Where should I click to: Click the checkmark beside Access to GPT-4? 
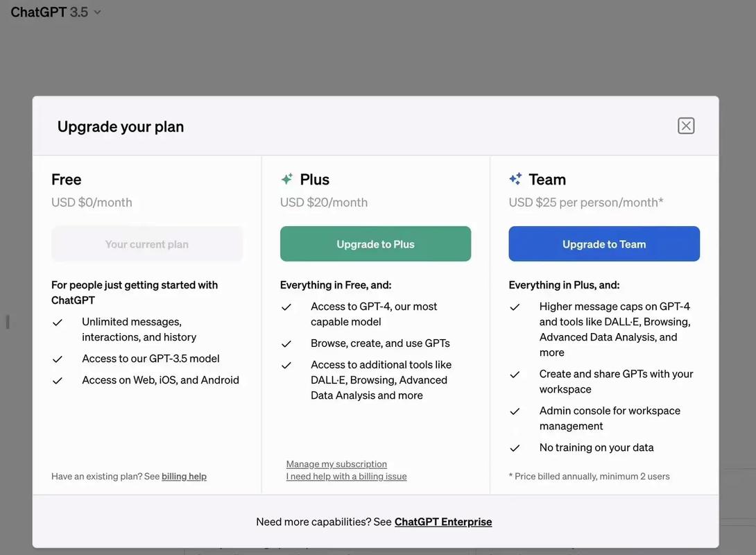(286, 307)
